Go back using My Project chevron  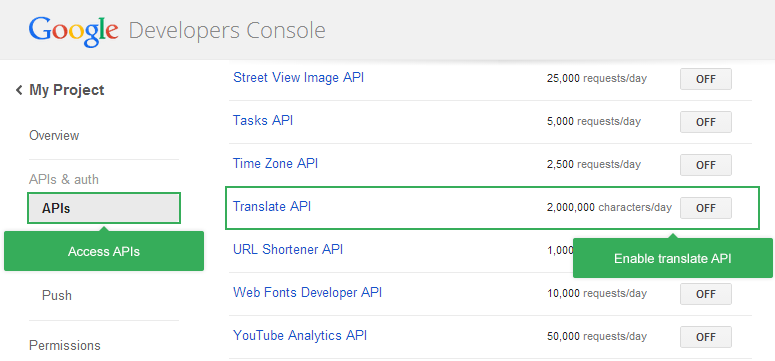19,90
